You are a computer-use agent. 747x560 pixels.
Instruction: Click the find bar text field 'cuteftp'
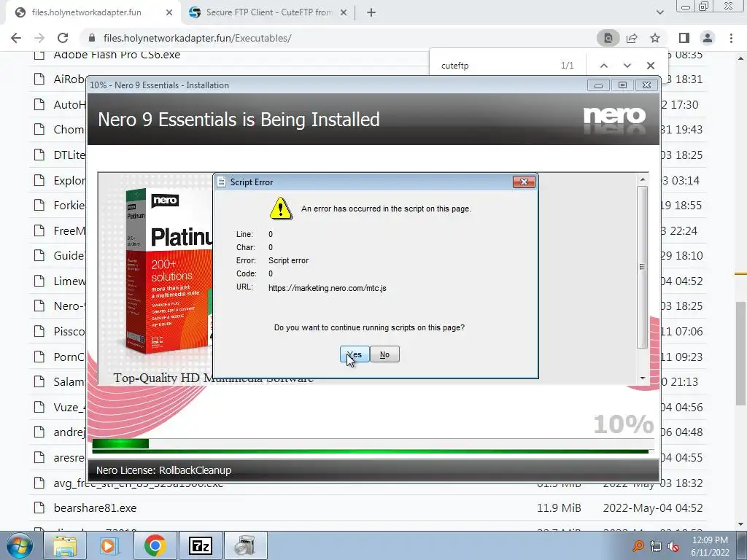tap(495, 65)
